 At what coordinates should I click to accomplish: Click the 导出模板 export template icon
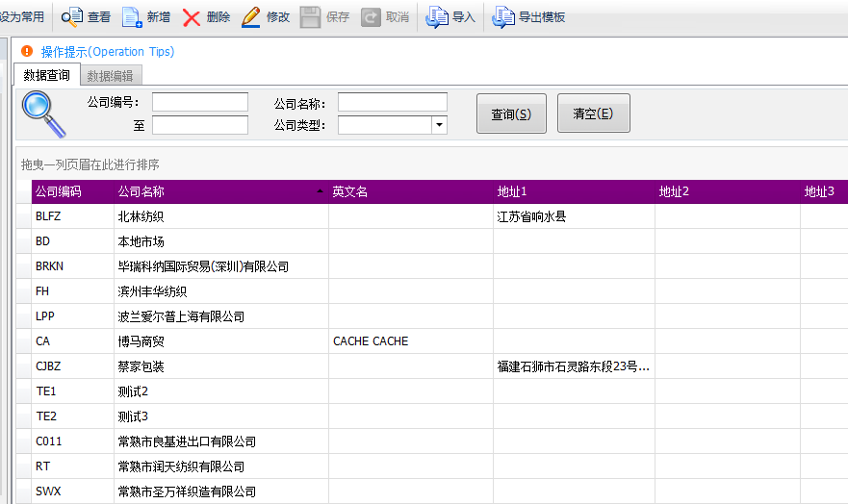tap(503, 17)
